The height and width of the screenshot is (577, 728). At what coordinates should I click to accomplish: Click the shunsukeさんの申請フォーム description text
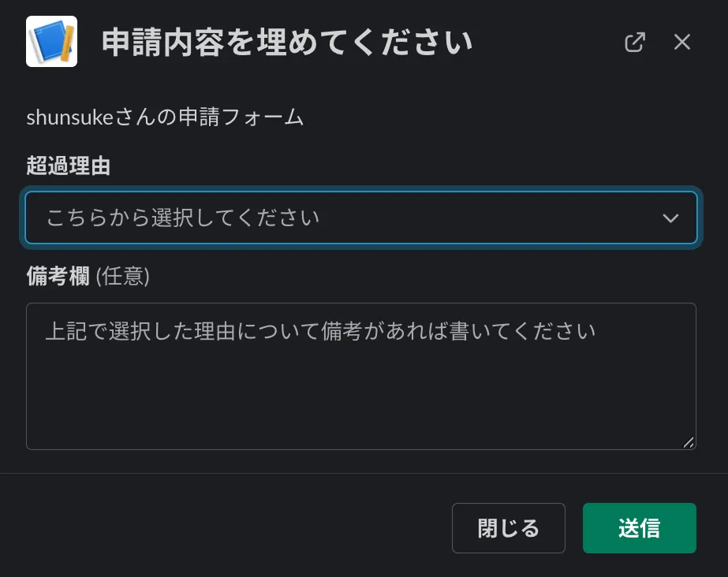click(x=165, y=117)
